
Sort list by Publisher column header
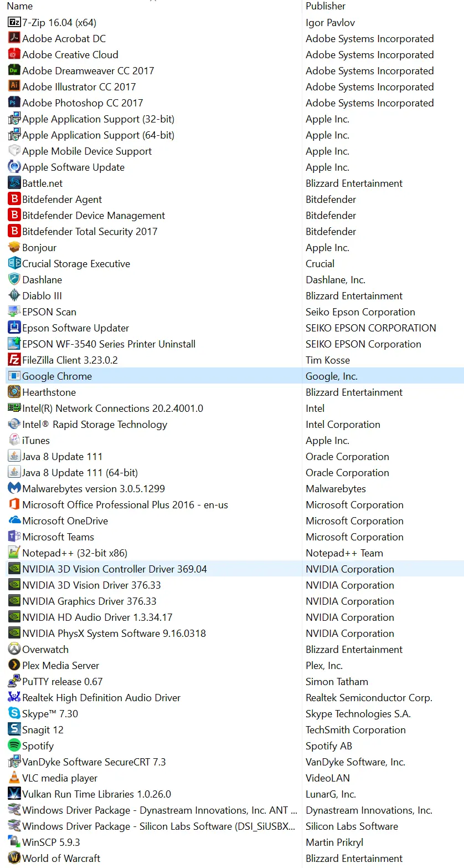(x=326, y=6)
